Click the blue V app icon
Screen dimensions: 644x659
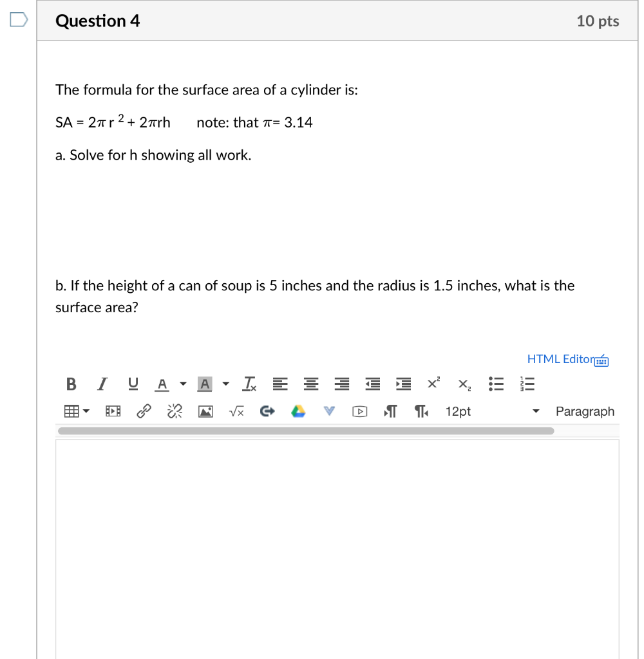pyautogui.click(x=329, y=411)
